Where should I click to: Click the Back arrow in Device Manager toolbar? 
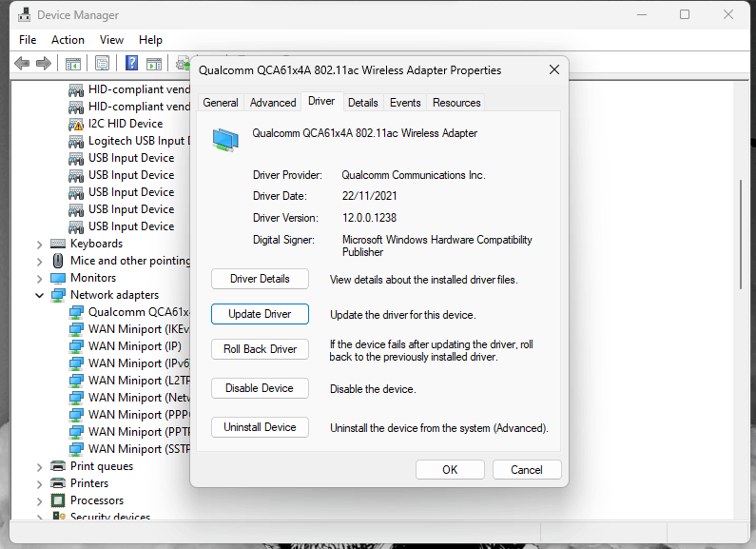[22, 63]
